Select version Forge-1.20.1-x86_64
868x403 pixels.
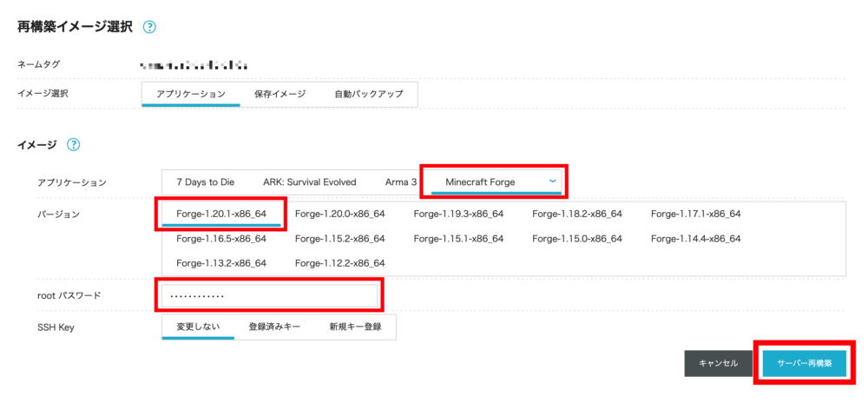tap(221, 215)
